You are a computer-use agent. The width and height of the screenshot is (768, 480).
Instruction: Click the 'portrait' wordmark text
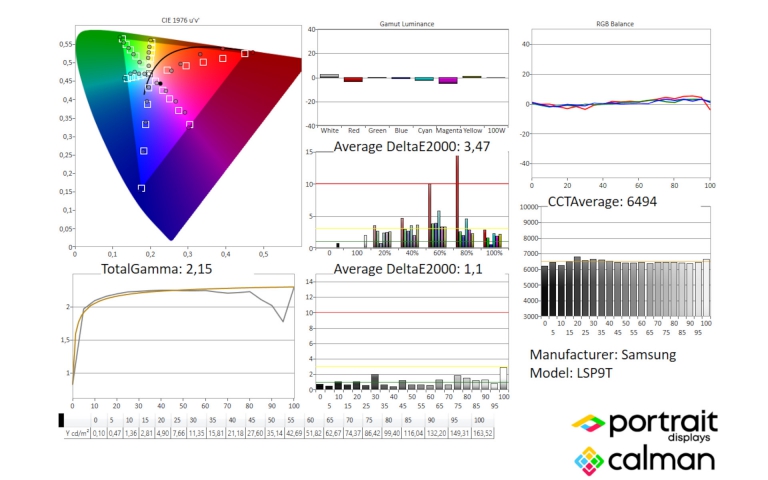click(663, 423)
